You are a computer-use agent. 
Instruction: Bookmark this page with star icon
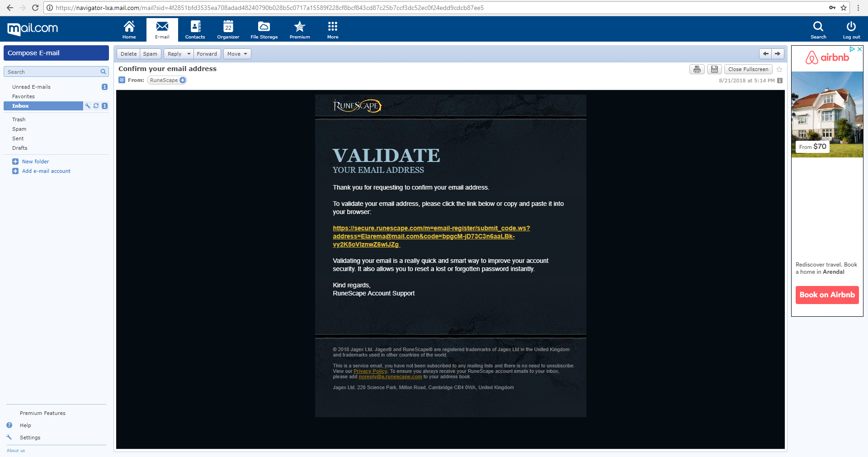pos(844,8)
